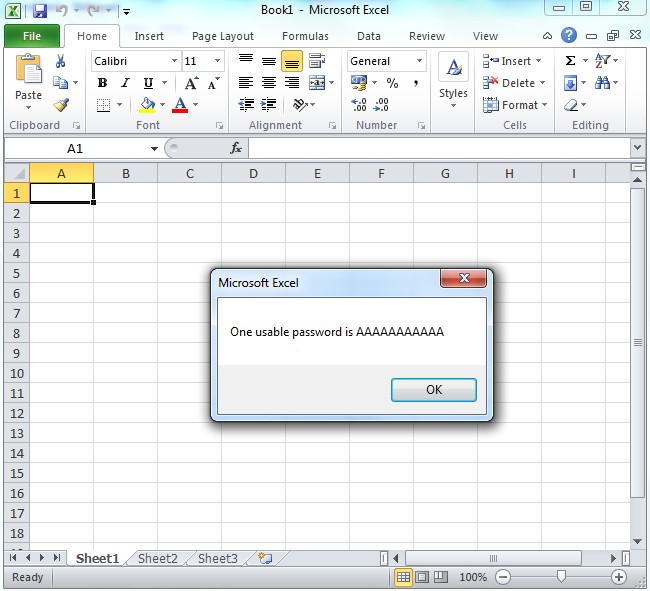650x591 pixels.
Task: Click the Orientation text angle icon
Action: 300,104
